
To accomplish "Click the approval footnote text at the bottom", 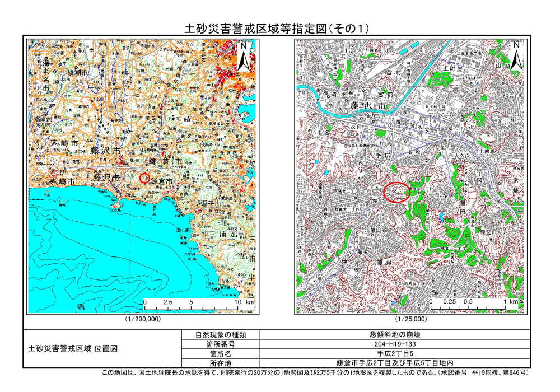I will [x=315, y=372].
